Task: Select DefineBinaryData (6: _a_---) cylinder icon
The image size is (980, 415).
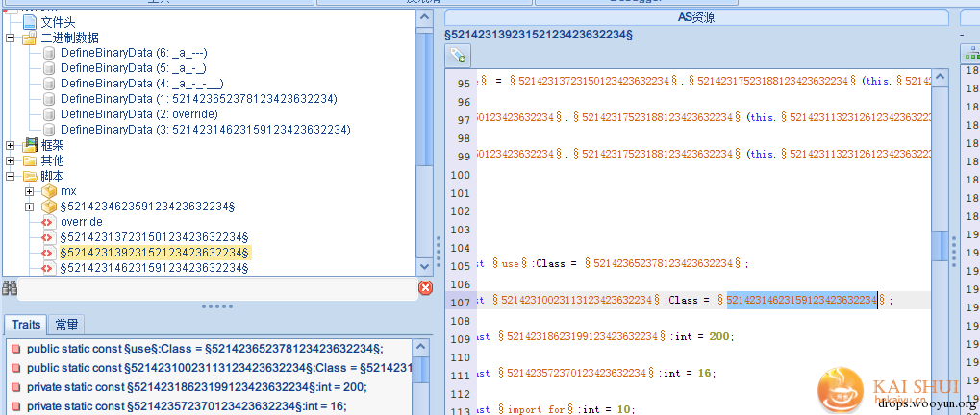Action: point(49,53)
